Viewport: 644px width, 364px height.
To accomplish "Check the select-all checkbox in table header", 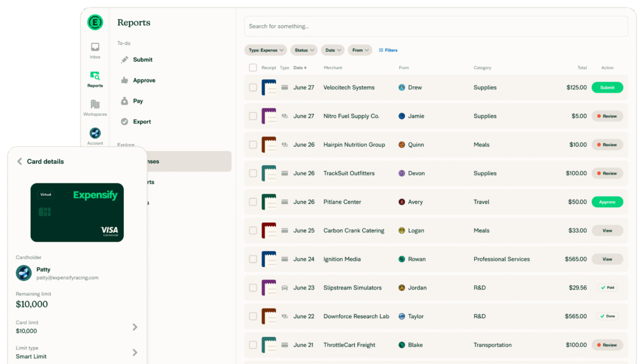I will pyautogui.click(x=253, y=67).
